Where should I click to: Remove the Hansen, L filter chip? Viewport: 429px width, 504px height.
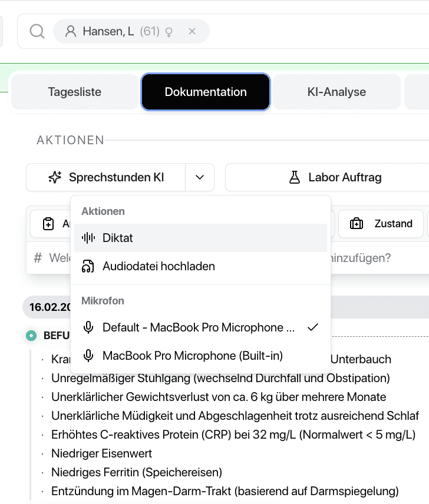tap(192, 31)
